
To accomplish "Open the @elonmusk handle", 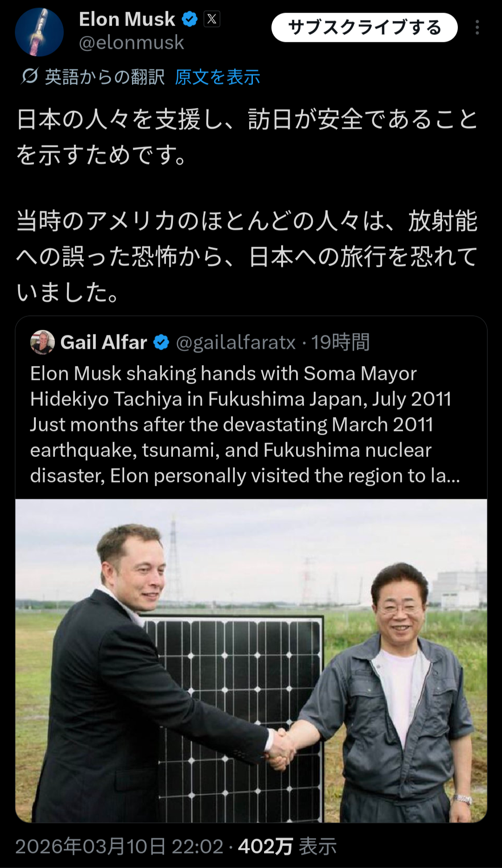I will [132, 43].
